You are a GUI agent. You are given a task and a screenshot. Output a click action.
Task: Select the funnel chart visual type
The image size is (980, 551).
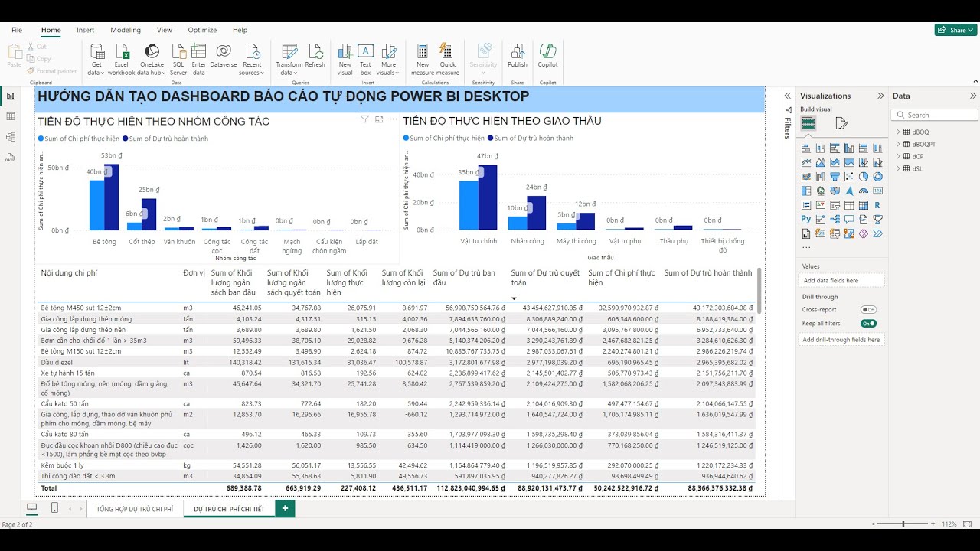pyautogui.click(x=835, y=177)
